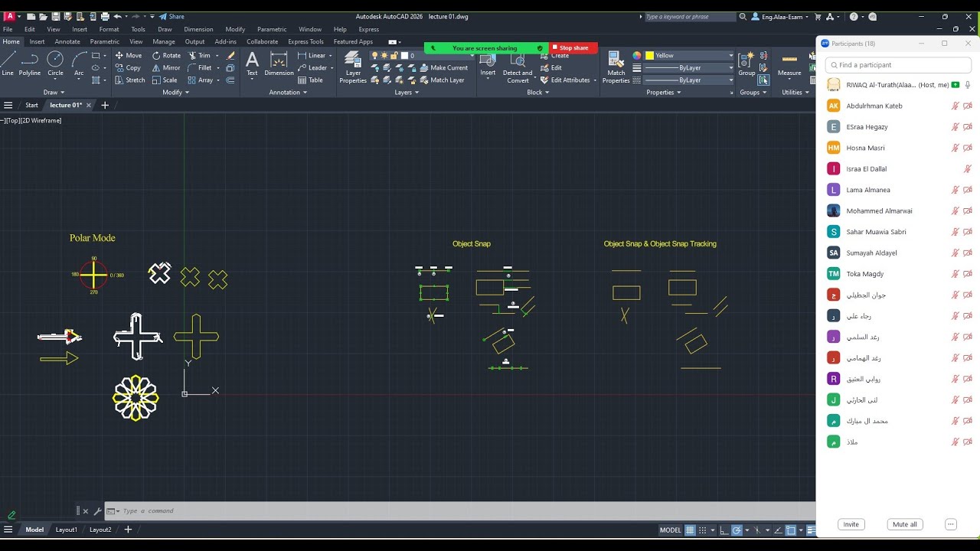This screenshot has width=980, height=551.
Task: Select the Stretch tool
Action: [x=129, y=80]
